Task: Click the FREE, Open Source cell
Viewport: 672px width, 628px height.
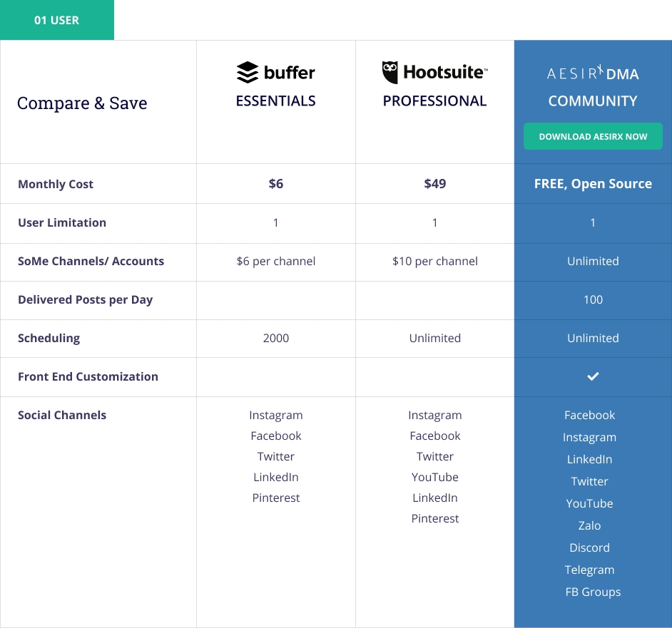Action: pyautogui.click(x=593, y=184)
